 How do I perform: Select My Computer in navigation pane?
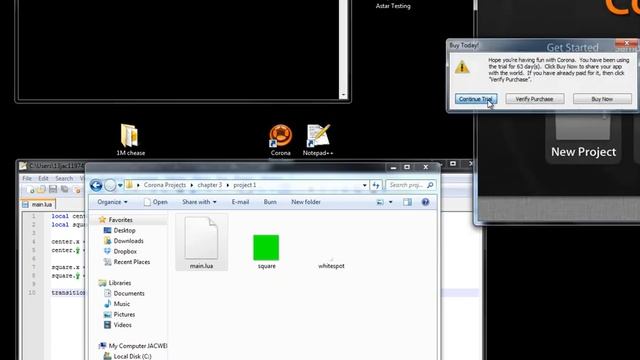(133, 346)
